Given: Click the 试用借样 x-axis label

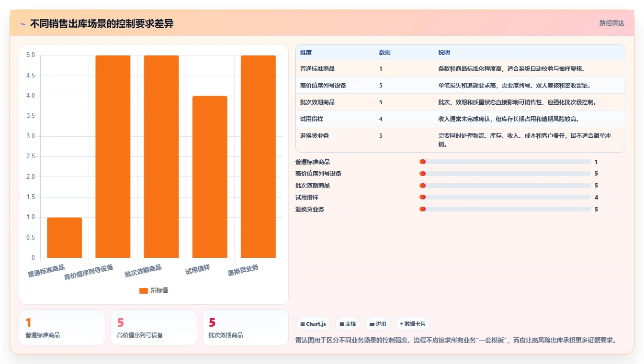Looking at the screenshot, I should click(198, 269).
